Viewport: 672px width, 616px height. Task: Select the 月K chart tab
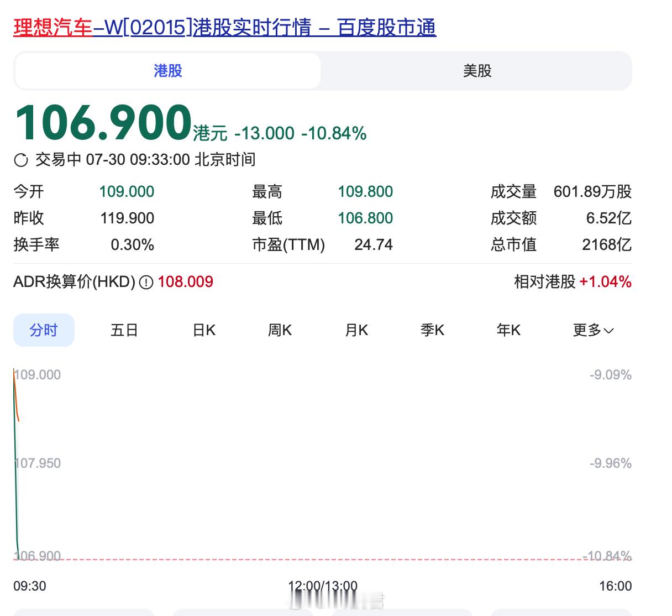click(356, 330)
